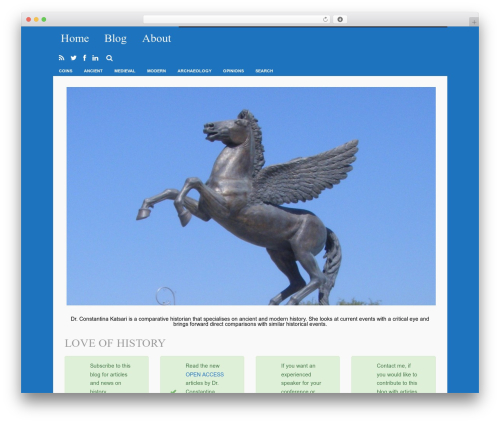Select the Coins category

66,71
